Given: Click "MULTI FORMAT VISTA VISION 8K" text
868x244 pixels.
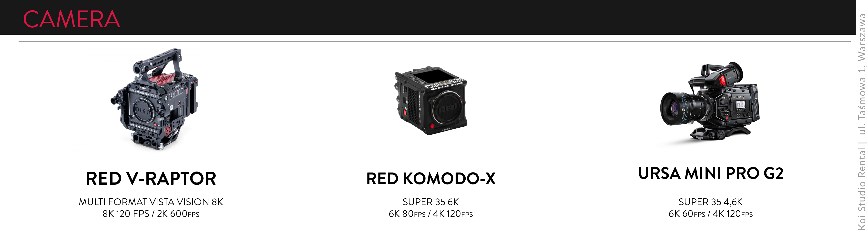Looking at the screenshot, I should click(x=151, y=202).
